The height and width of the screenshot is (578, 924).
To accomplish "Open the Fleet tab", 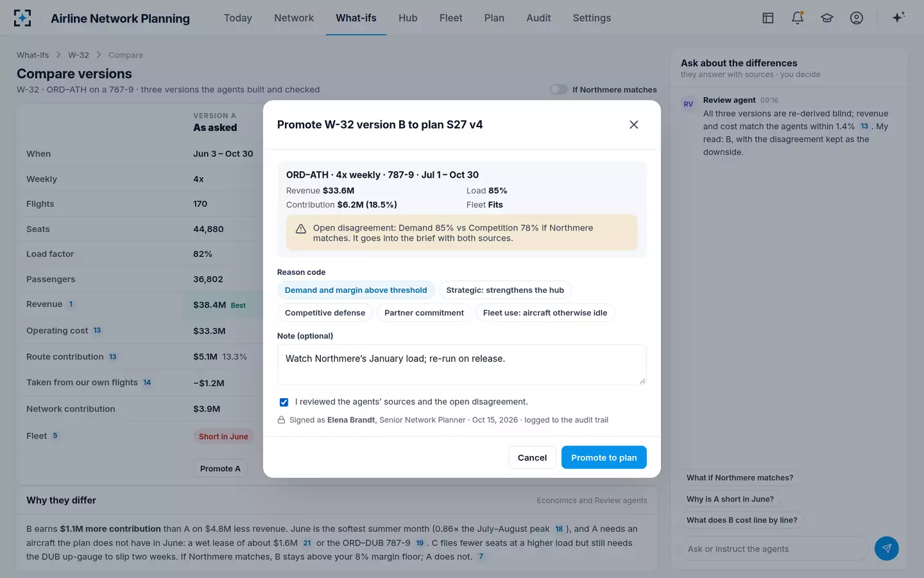I will tap(450, 18).
